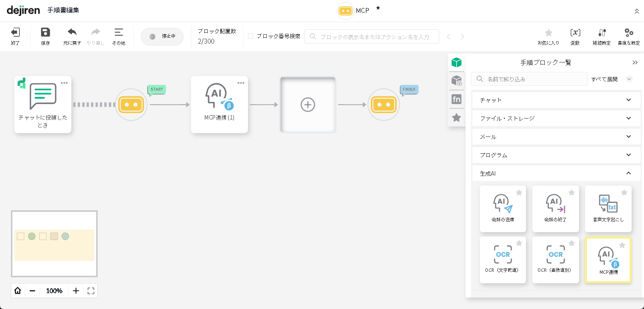Open the variables icon in toolbar
Image resolution: width=644 pixels, height=309 pixels.
[575, 33]
